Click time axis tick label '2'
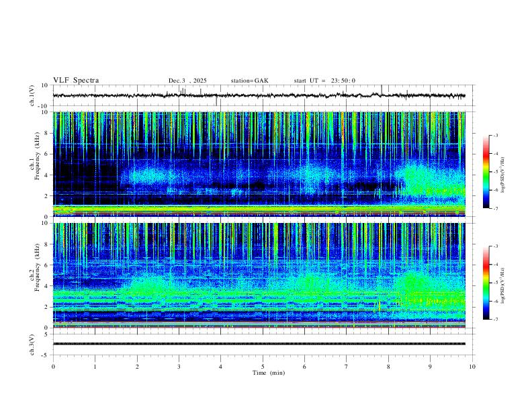This screenshot has width=532, height=411. tap(137, 367)
